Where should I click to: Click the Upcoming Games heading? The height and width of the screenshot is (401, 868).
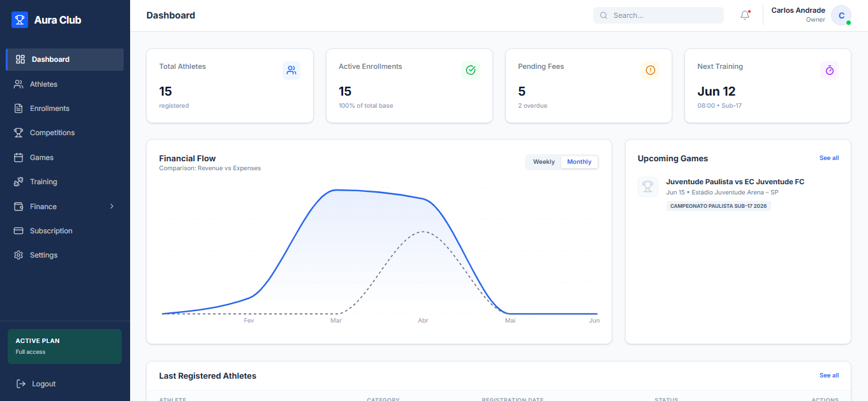(x=673, y=158)
